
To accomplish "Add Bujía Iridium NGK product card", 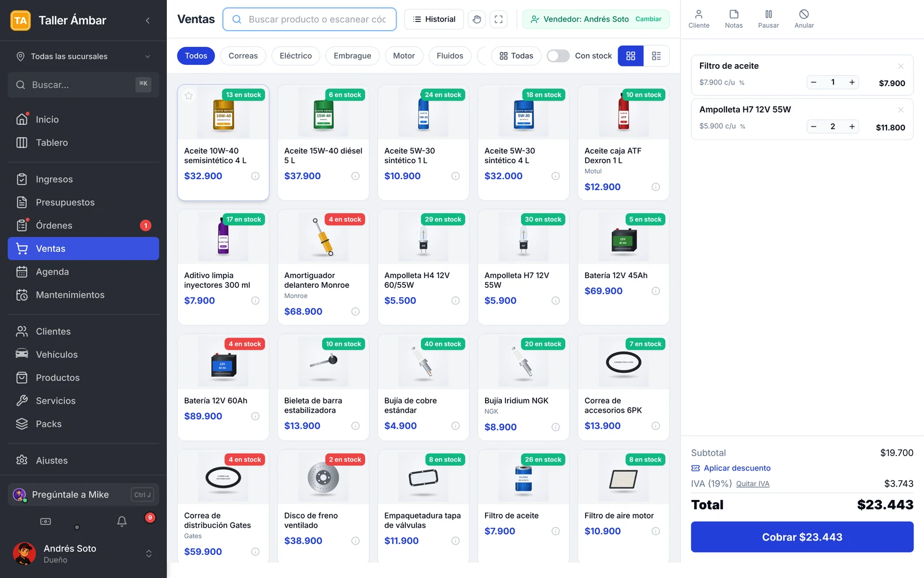I will (523, 387).
